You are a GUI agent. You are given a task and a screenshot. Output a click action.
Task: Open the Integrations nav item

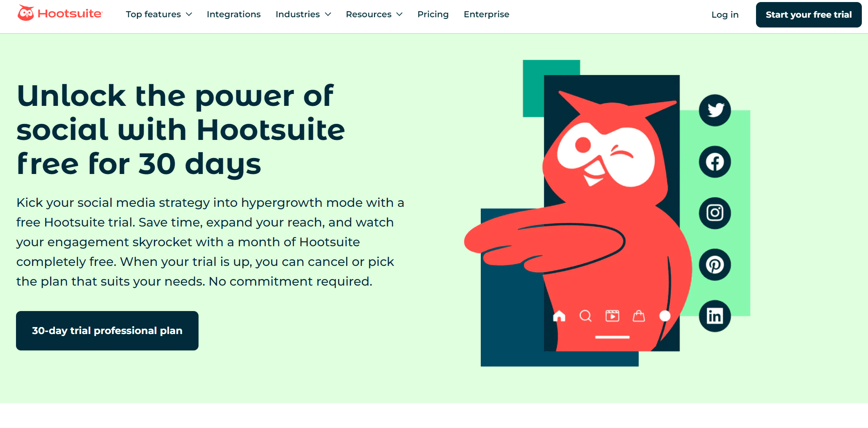pos(233,14)
